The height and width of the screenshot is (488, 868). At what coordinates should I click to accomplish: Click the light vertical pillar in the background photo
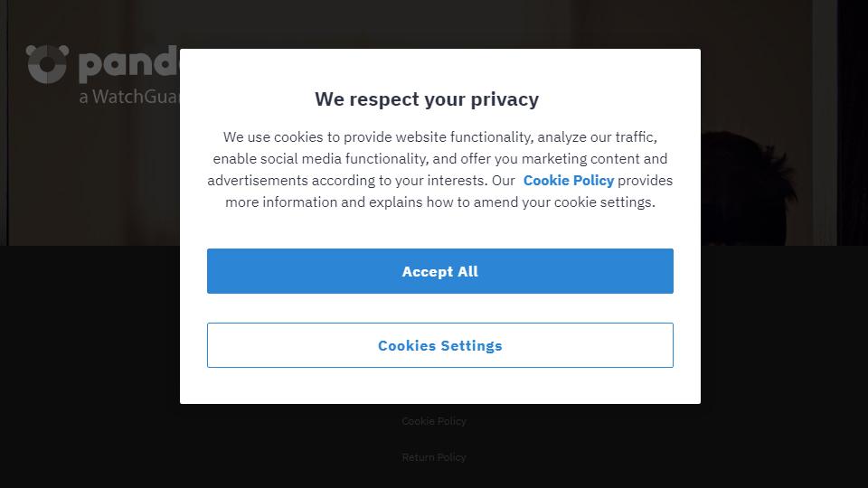(x=825, y=123)
